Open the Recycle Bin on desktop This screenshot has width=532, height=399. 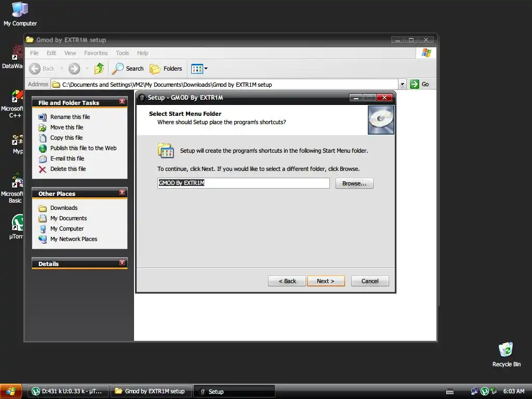click(x=506, y=355)
